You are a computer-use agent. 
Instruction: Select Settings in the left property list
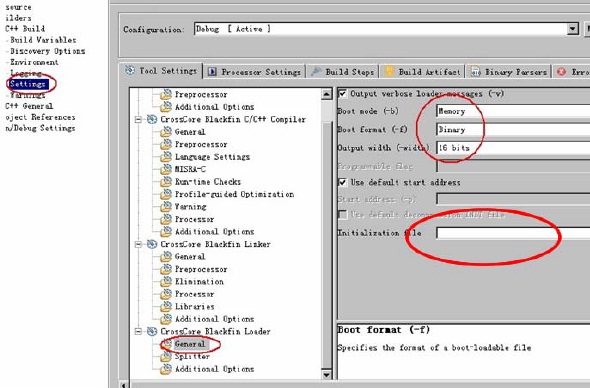[28, 84]
